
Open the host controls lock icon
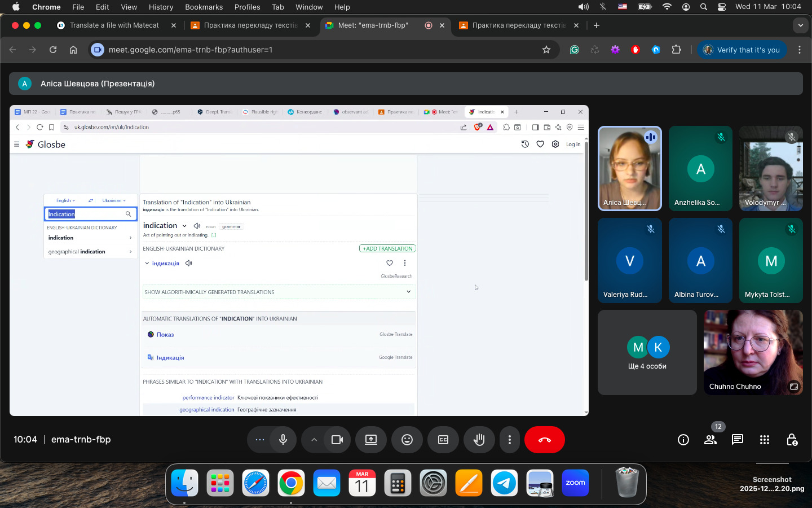(x=791, y=440)
